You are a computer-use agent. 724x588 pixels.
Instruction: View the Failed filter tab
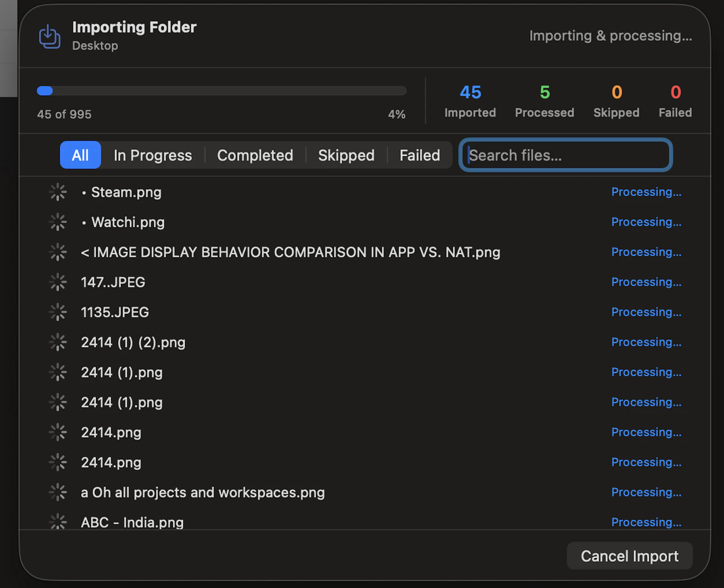pyautogui.click(x=419, y=155)
